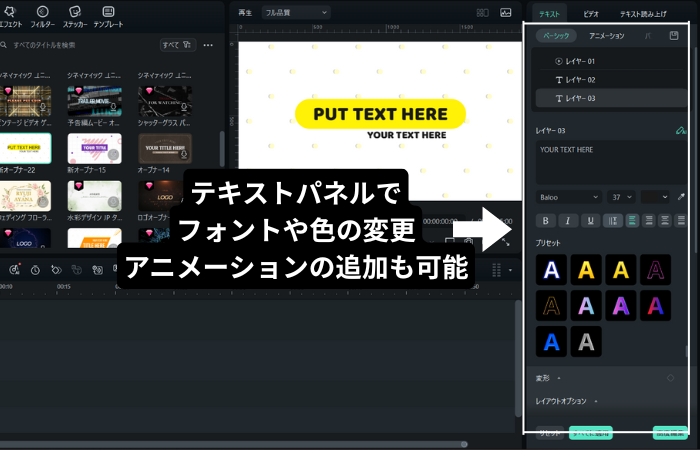
Task: Click the keyframe diamond next to 変形
Action: click(671, 378)
